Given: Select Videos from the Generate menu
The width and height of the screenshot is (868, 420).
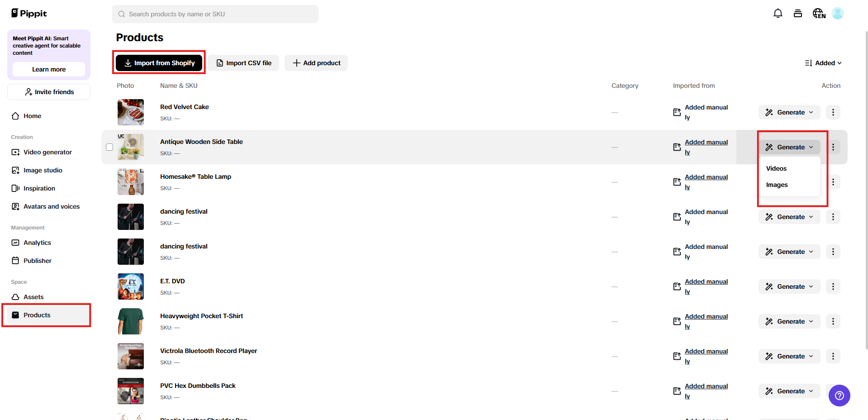Looking at the screenshot, I should tap(776, 168).
